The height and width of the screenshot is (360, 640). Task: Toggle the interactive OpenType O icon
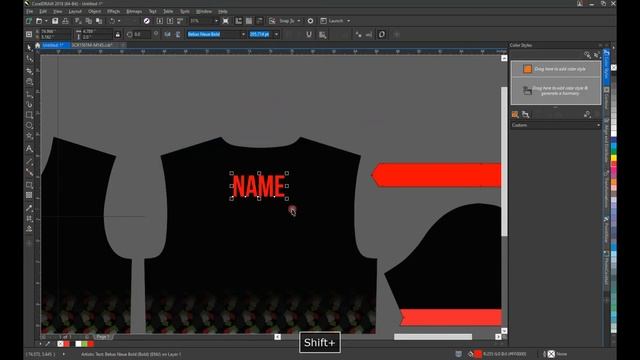pyautogui.click(x=382, y=35)
